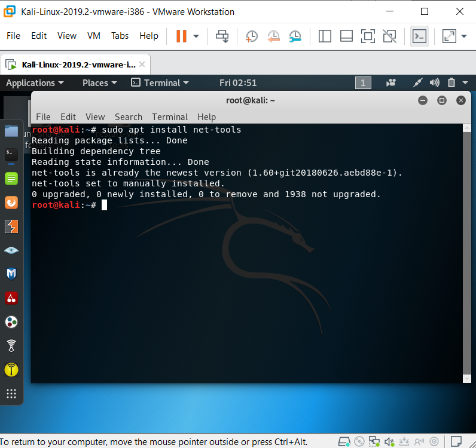The height and width of the screenshot is (448, 476).
Task: Select the Kali-Linux-2019.2 VM tab
Action: (x=75, y=65)
